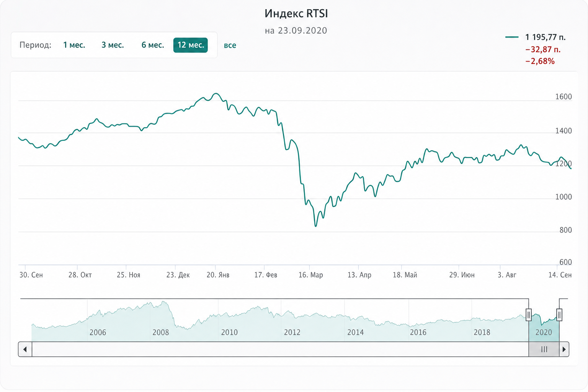Click the 2018 label in the navigator

coord(482,332)
